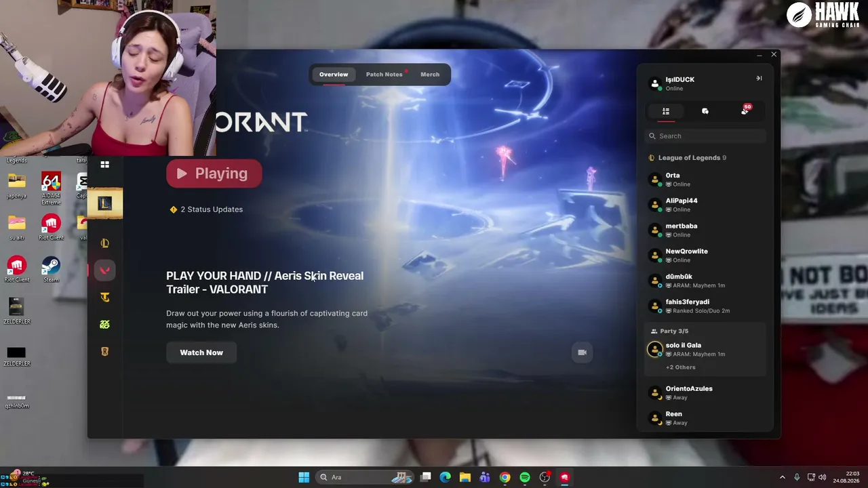Switch to Riot Client in taskbar
The height and width of the screenshot is (488, 868).
tap(564, 477)
